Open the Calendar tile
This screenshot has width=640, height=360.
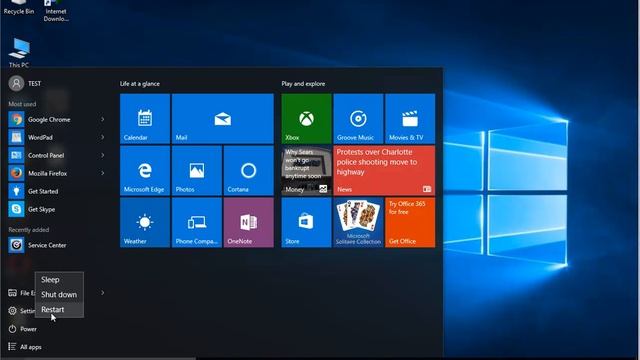pyautogui.click(x=145, y=119)
